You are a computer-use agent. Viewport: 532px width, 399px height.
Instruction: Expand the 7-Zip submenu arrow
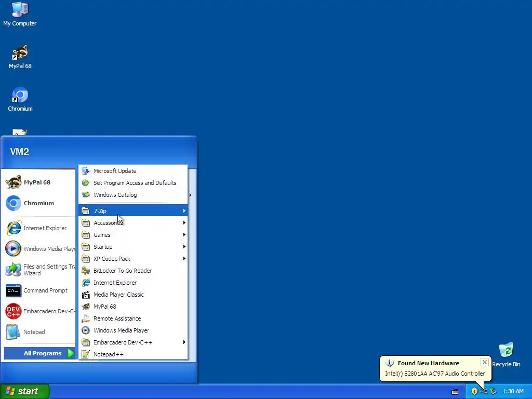pyautogui.click(x=184, y=211)
